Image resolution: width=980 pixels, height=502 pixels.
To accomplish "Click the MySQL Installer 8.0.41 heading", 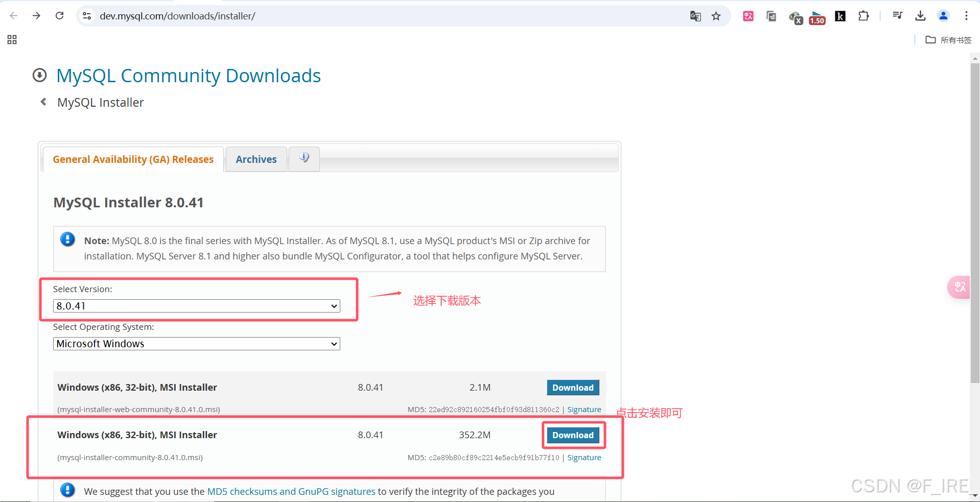I will tap(128, 203).
